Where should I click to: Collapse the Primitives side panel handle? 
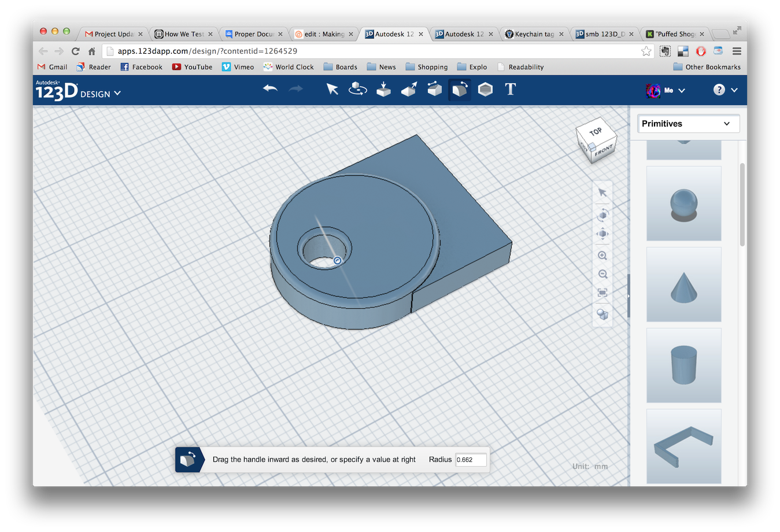(629, 296)
